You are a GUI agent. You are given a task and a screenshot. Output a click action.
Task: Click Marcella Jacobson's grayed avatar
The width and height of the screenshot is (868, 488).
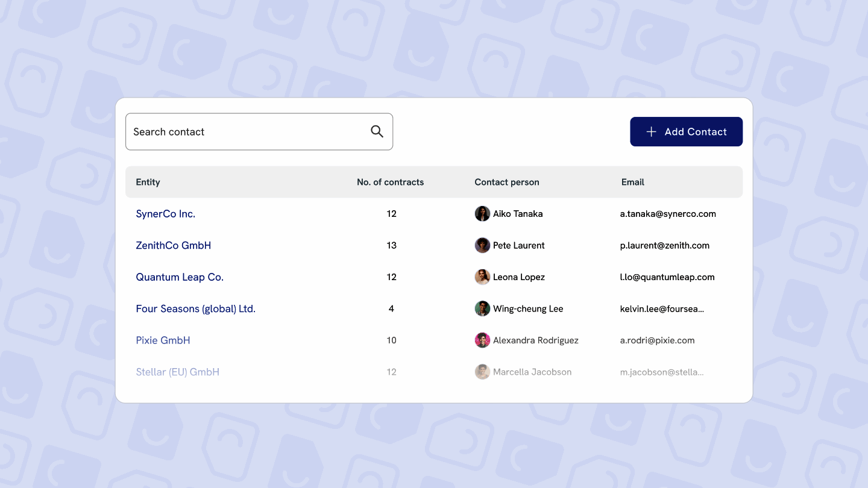coord(482,372)
